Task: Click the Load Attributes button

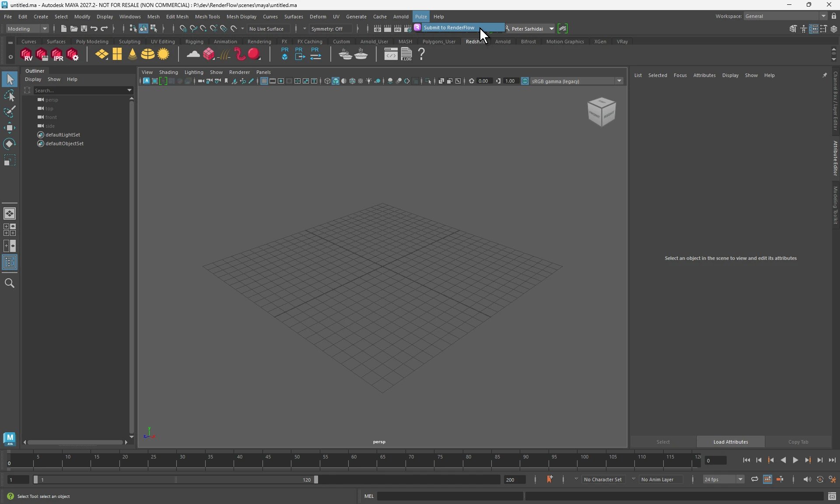Action: click(x=730, y=442)
